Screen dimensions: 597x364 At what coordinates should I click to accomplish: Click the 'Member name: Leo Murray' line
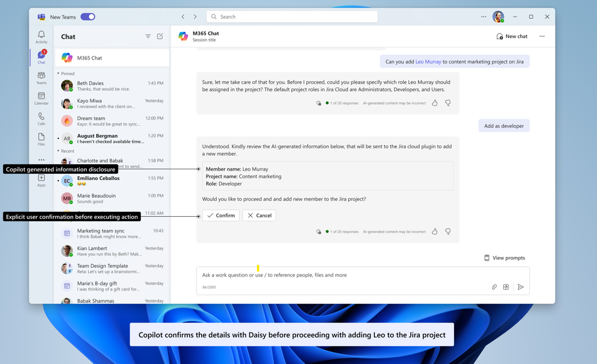coord(237,169)
